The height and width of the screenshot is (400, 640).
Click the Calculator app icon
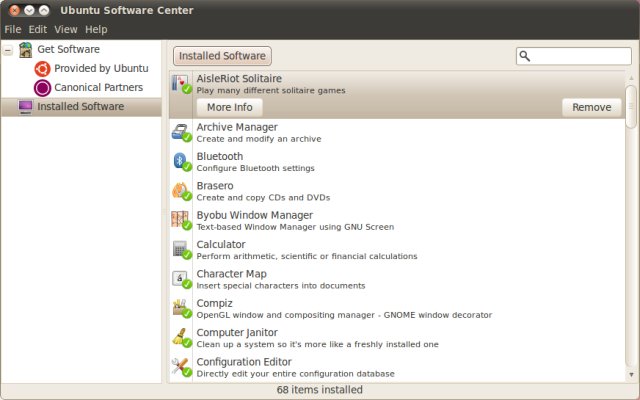coord(181,249)
